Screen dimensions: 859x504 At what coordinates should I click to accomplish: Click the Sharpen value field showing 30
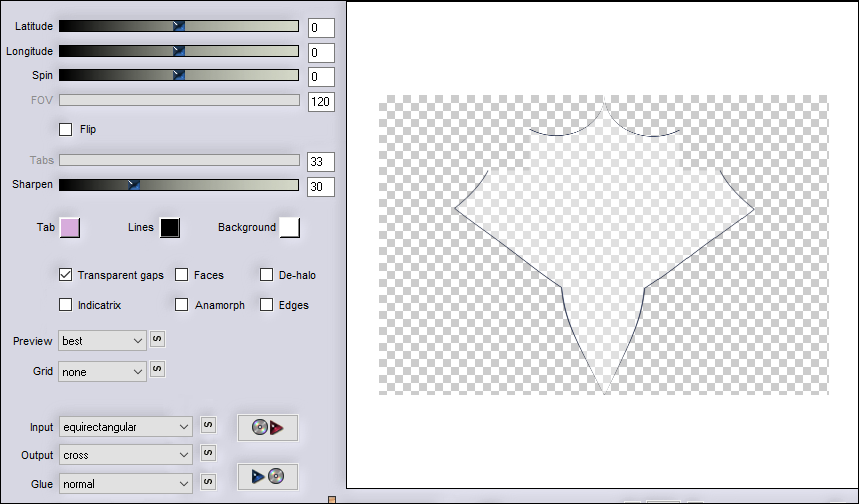click(x=321, y=186)
